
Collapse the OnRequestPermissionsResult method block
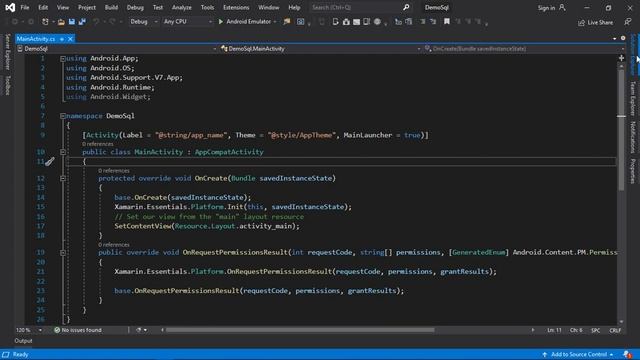click(x=63, y=253)
